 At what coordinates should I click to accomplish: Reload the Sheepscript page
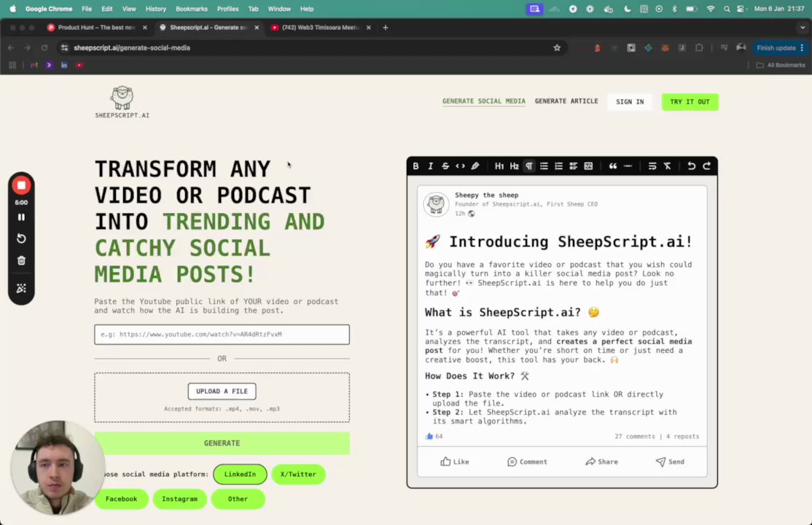pyautogui.click(x=44, y=47)
